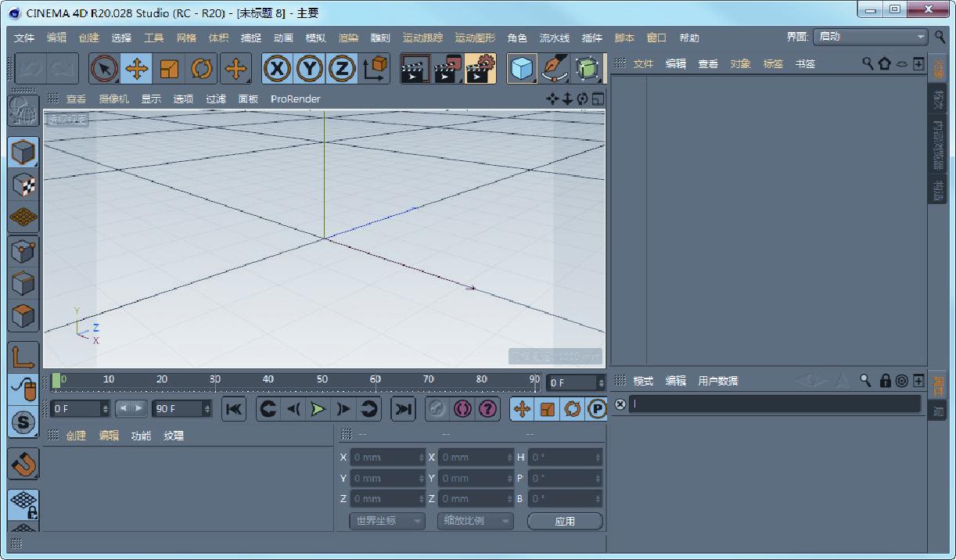The height and width of the screenshot is (560, 956).
Task: Open the Edit Render Settings icon
Action: [x=480, y=70]
